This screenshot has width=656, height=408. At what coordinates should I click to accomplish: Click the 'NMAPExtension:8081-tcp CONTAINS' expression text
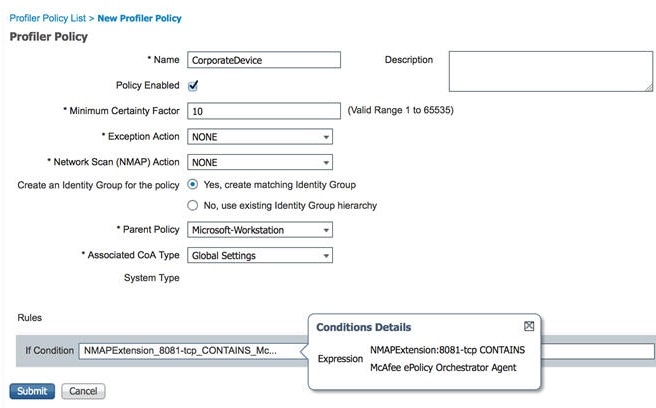click(x=447, y=350)
